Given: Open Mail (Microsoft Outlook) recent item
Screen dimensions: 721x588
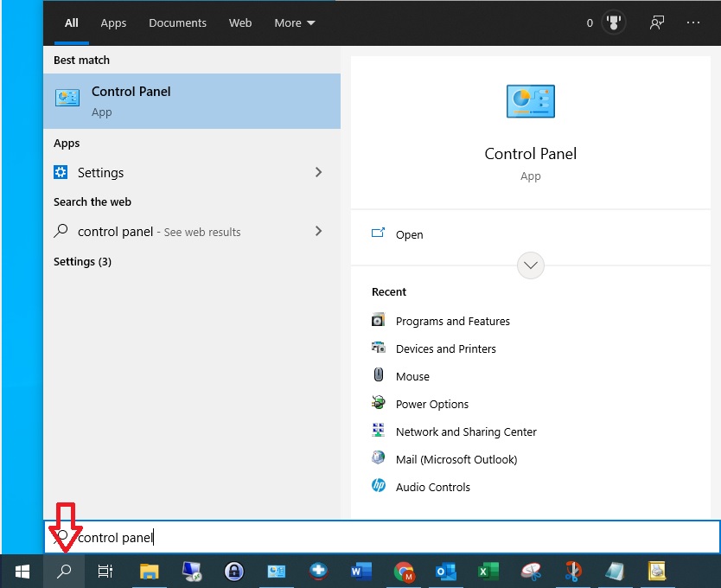Looking at the screenshot, I should [456, 459].
